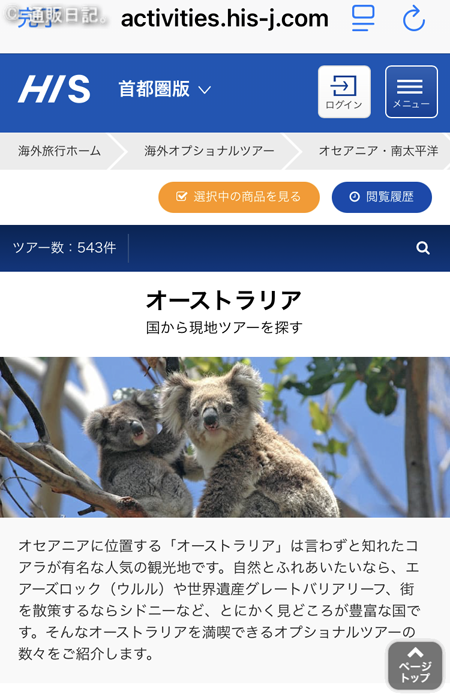
Task: Jump back with the ページトップ arrow
Action: 415,666
